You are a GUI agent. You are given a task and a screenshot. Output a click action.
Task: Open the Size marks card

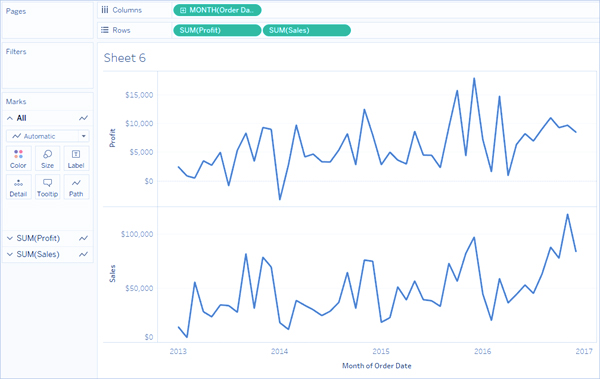(47, 158)
